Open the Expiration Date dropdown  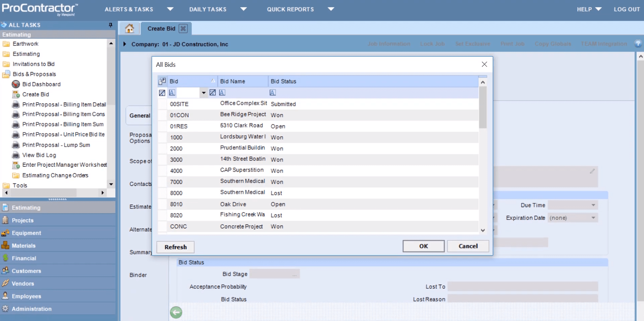click(x=593, y=218)
